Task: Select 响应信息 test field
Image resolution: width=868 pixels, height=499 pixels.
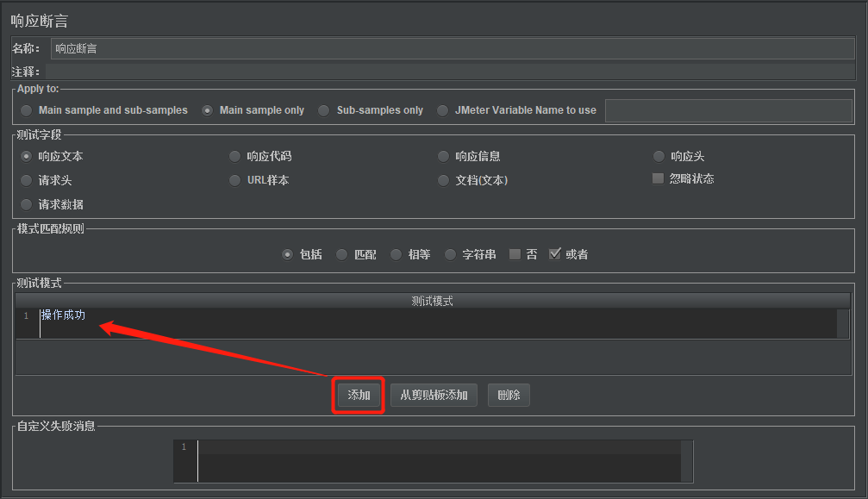Action: [x=469, y=157]
